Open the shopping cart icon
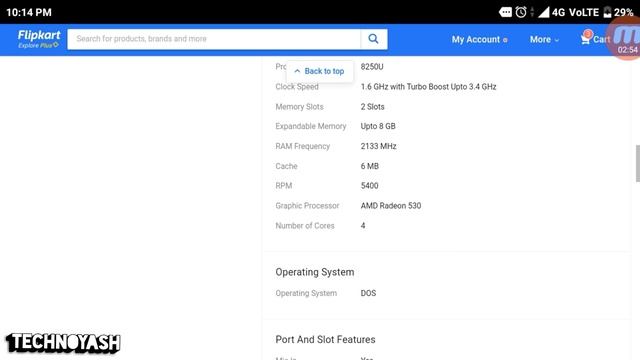Image resolution: width=640 pixels, height=360 pixels. click(x=586, y=38)
